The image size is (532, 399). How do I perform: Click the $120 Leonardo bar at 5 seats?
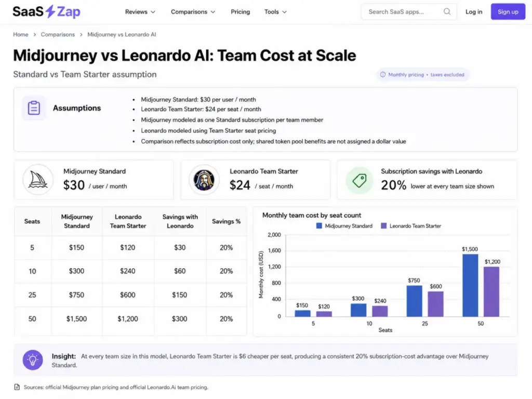pos(324,314)
